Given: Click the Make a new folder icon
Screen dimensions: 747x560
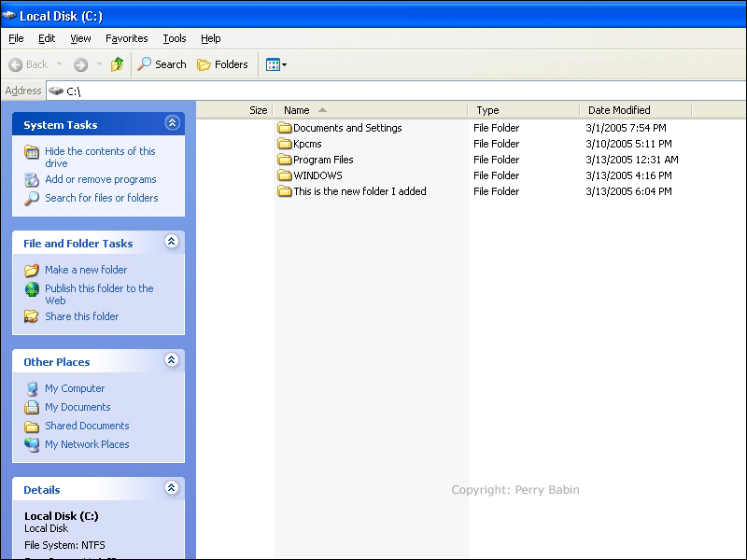Looking at the screenshot, I should [32, 270].
